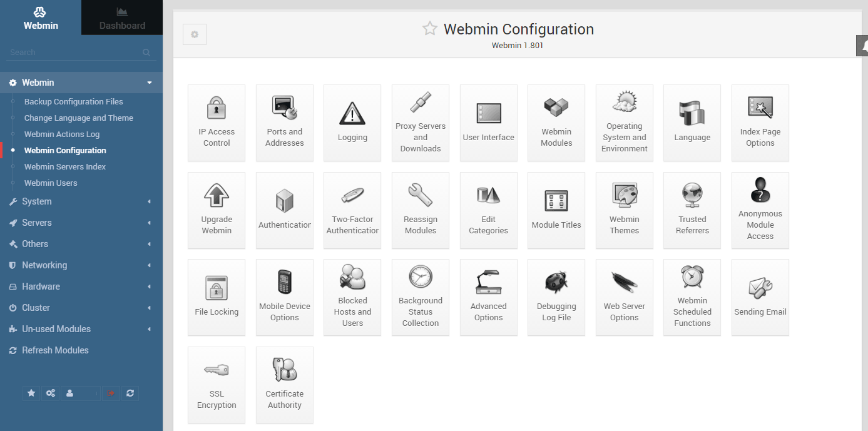Viewport: 868px width, 431px height.
Task: Open Proxy Servers and Downloads
Action: point(421,123)
